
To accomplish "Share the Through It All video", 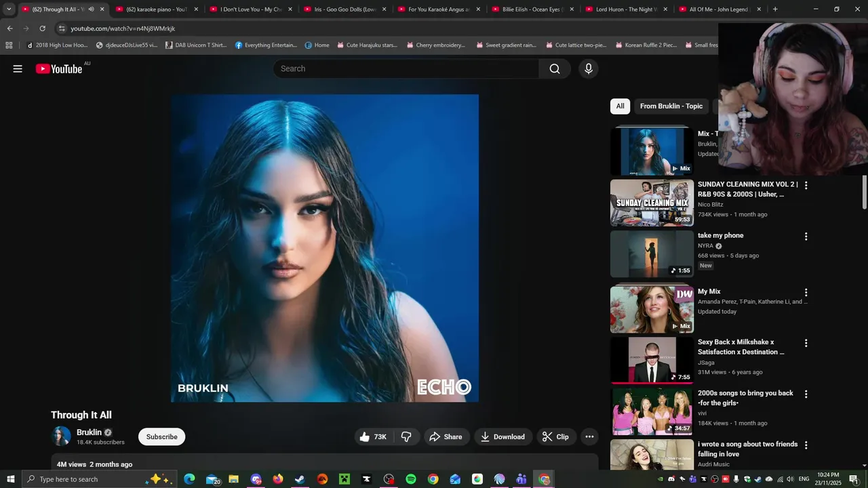I will point(446,437).
